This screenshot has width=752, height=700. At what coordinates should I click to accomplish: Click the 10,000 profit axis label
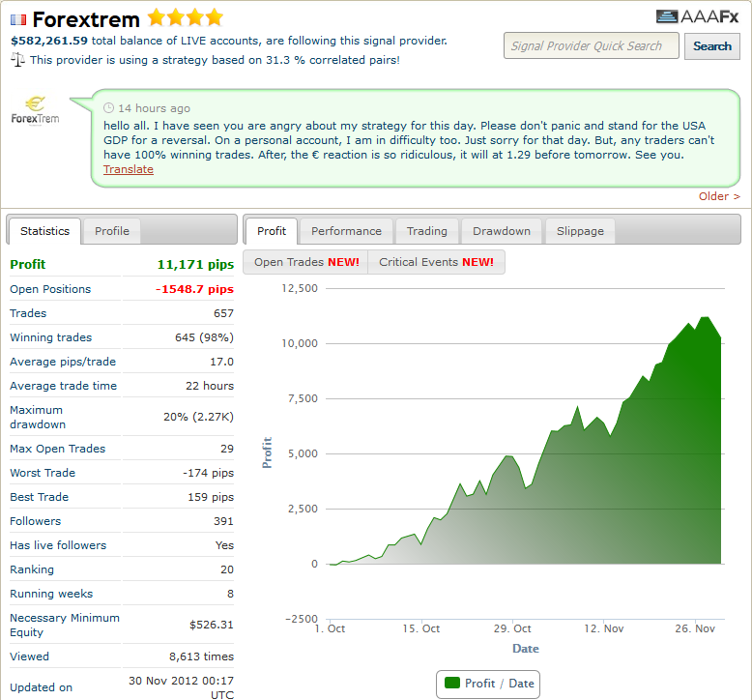point(300,343)
